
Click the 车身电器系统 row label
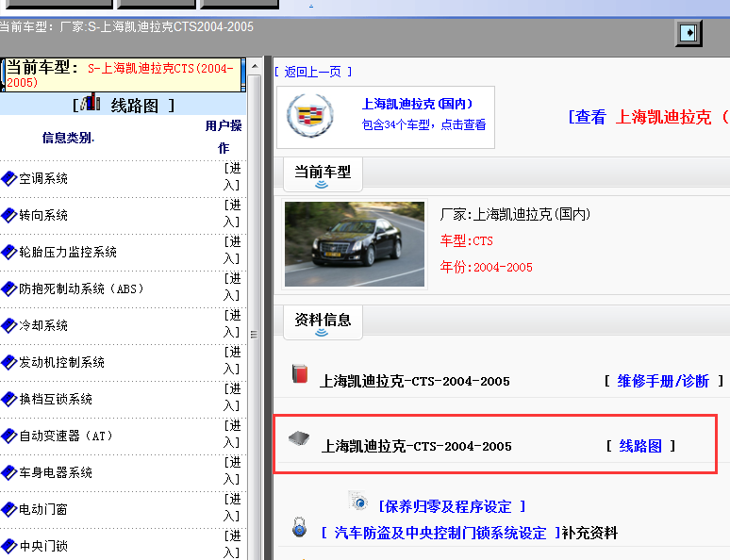coord(56,472)
